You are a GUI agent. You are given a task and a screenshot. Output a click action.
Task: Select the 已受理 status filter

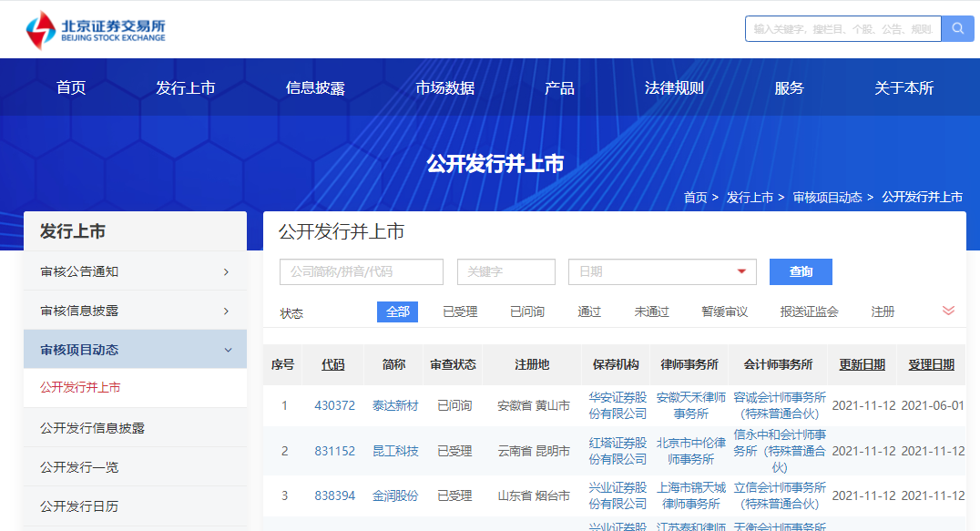[460, 311]
